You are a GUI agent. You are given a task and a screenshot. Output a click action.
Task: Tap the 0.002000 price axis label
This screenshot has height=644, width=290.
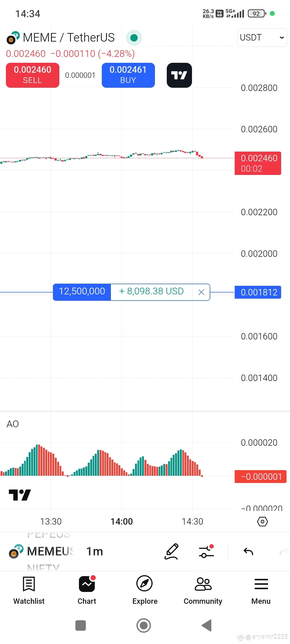click(x=259, y=254)
